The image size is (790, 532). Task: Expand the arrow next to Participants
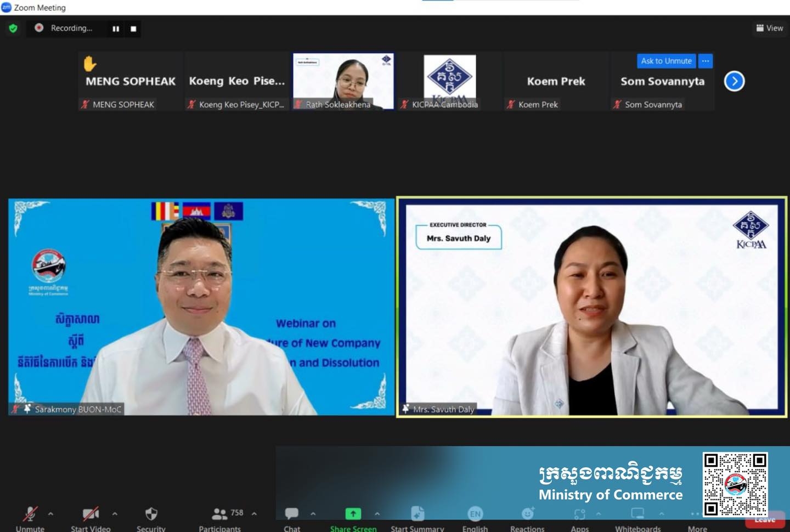(254, 514)
